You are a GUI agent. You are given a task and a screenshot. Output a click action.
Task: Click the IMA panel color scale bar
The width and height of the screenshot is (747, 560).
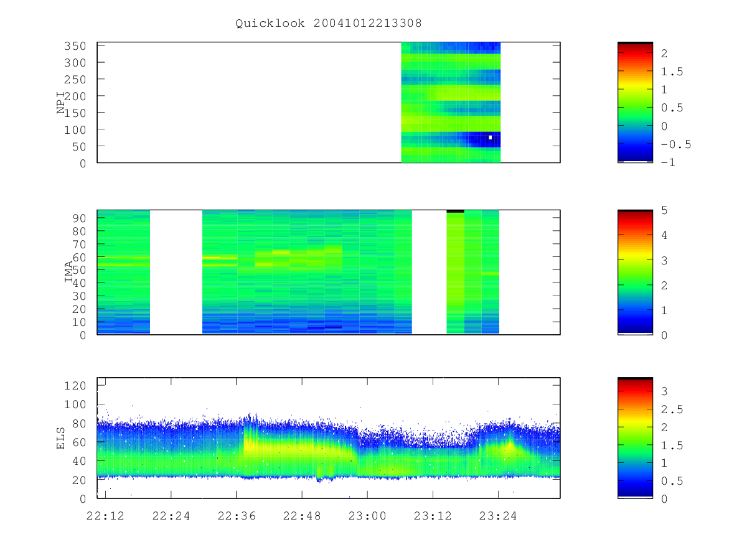635,273
